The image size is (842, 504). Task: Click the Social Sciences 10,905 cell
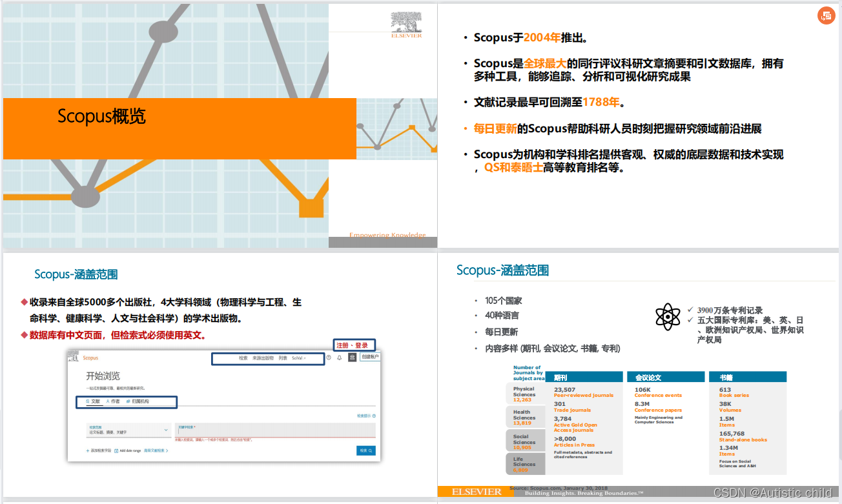(525, 441)
